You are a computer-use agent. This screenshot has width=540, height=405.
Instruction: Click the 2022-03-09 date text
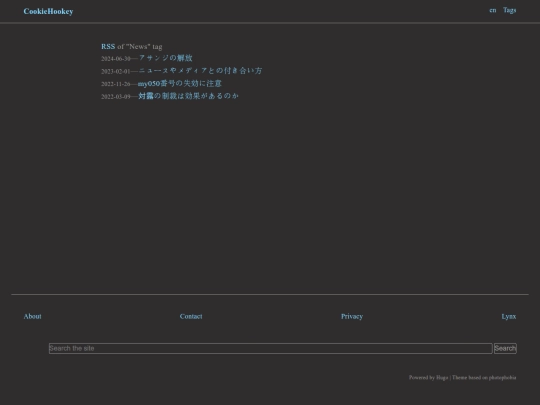coord(116,97)
